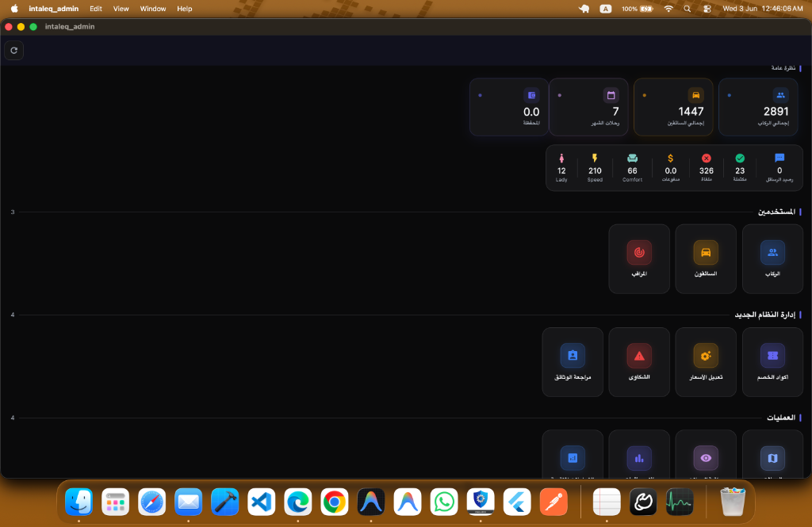Screen dimensions: 812x527
Task: Click the blue message balance chat icon
Action: point(779,158)
